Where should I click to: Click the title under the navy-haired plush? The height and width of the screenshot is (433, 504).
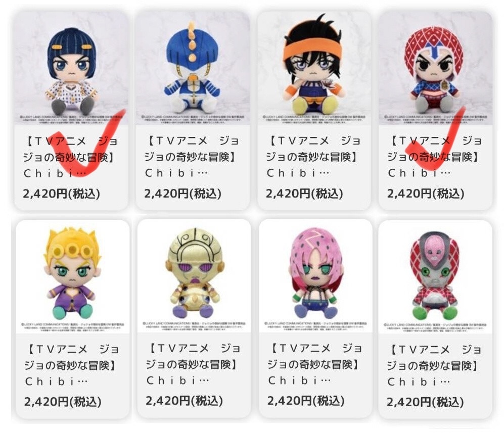tap(70, 157)
